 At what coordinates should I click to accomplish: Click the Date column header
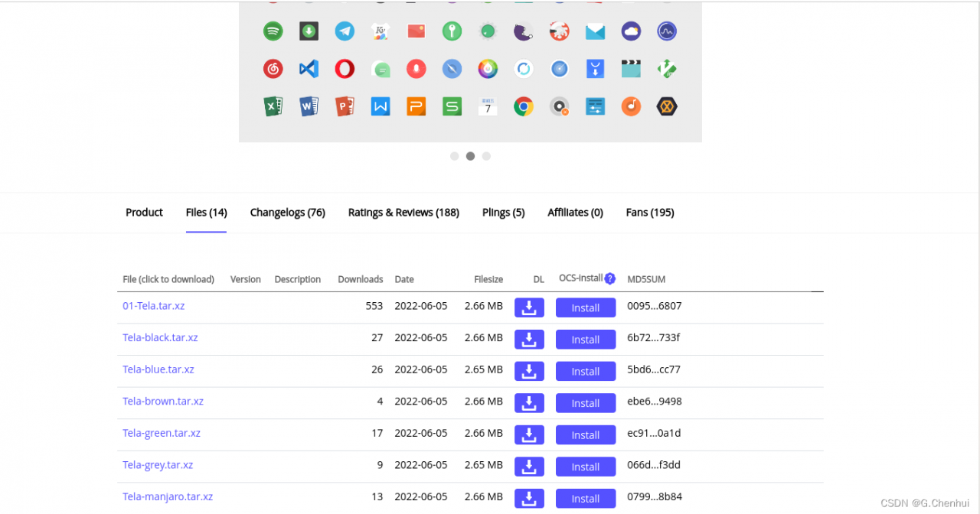[x=404, y=279]
